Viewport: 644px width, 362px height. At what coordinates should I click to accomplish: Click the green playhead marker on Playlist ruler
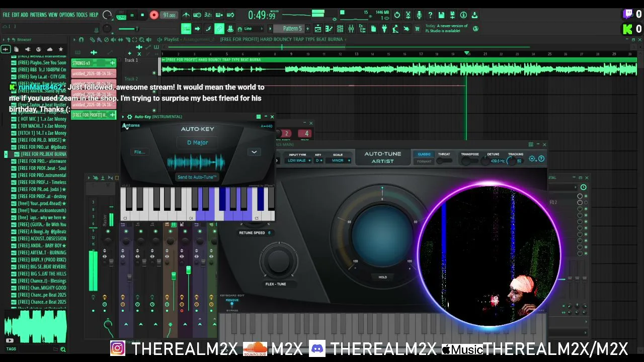pos(467,53)
